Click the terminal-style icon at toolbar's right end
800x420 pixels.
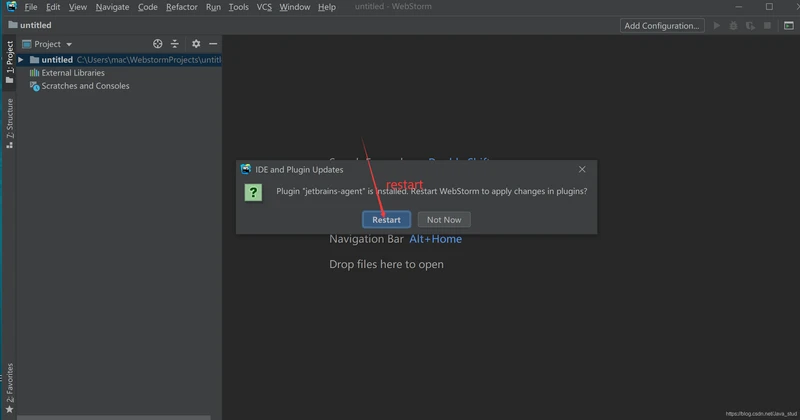788,26
